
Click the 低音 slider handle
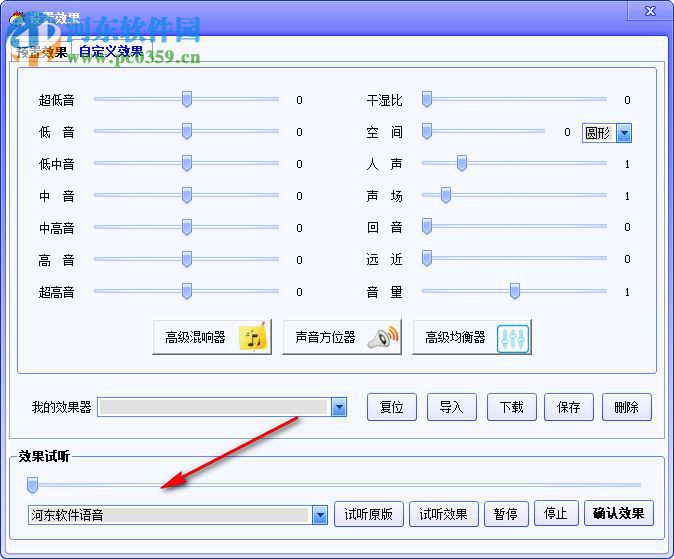(x=187, y=131)
